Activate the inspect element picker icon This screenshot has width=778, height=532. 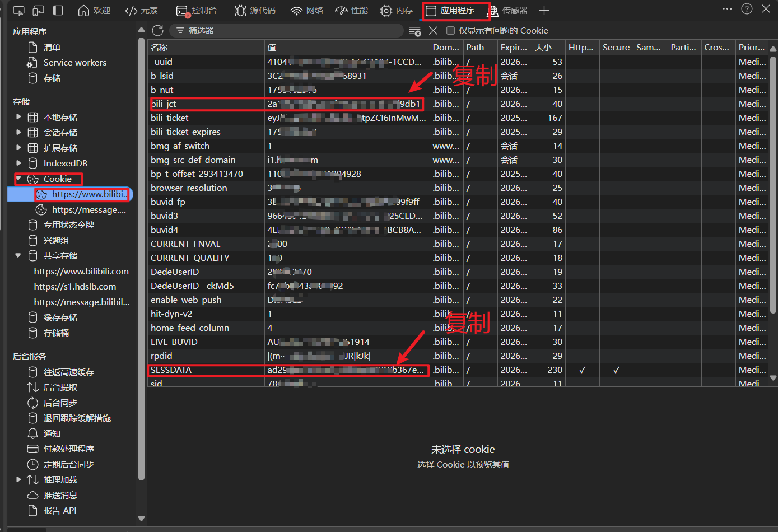point(18,11)
